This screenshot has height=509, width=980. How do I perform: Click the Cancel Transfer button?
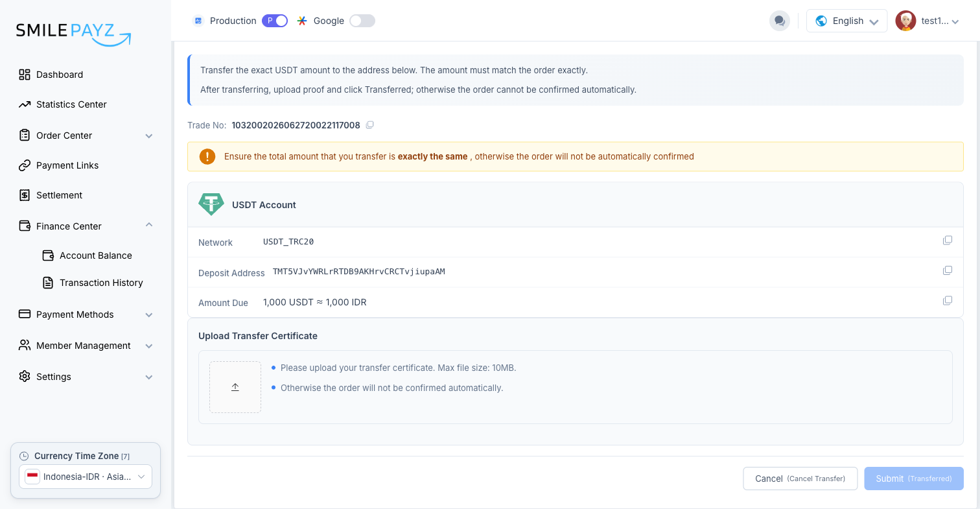800,479
